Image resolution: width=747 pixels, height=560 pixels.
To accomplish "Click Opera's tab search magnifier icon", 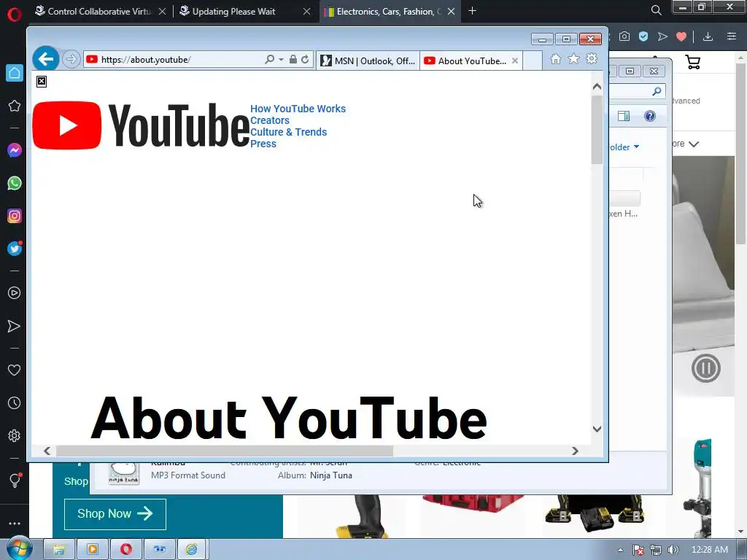I will 656,10.
